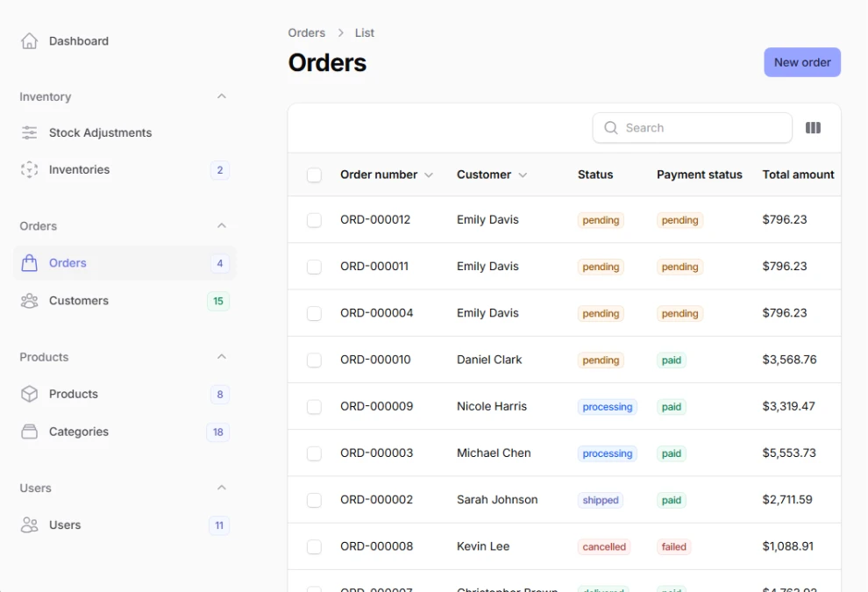The image size is (868, 592).
Task: Open the Users menu item
Action: tap(65, 525)
